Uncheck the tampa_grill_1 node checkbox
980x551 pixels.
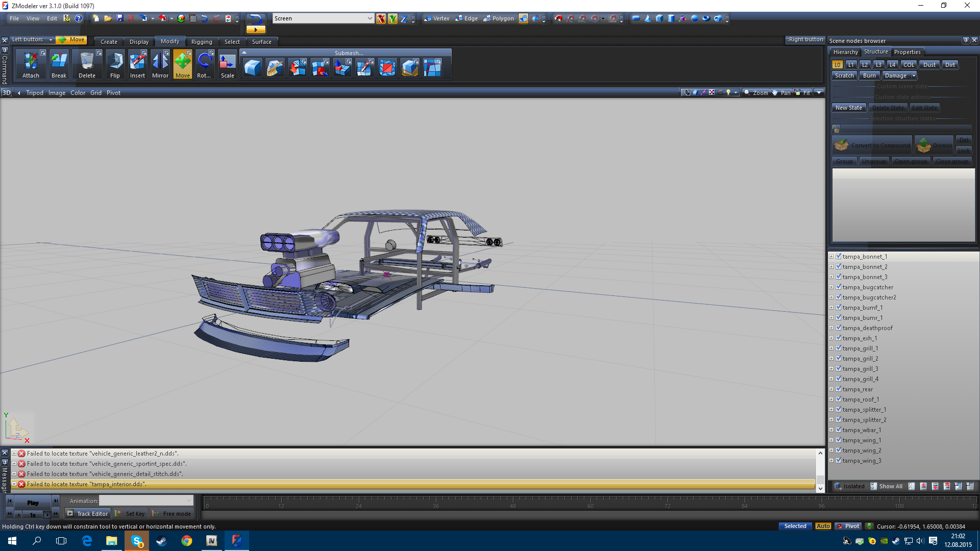(x=839, y=348)
